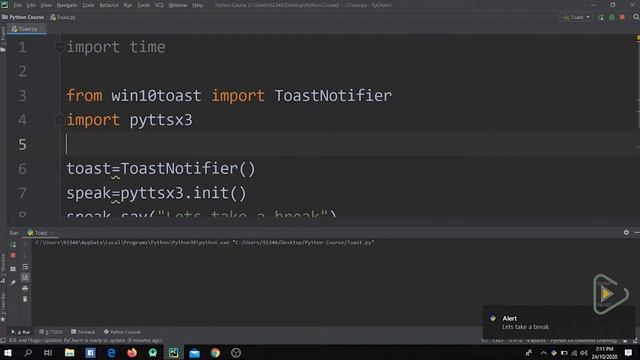
Task: Click the red stop icon in top toolbar
Action: [x=622, y=17]
